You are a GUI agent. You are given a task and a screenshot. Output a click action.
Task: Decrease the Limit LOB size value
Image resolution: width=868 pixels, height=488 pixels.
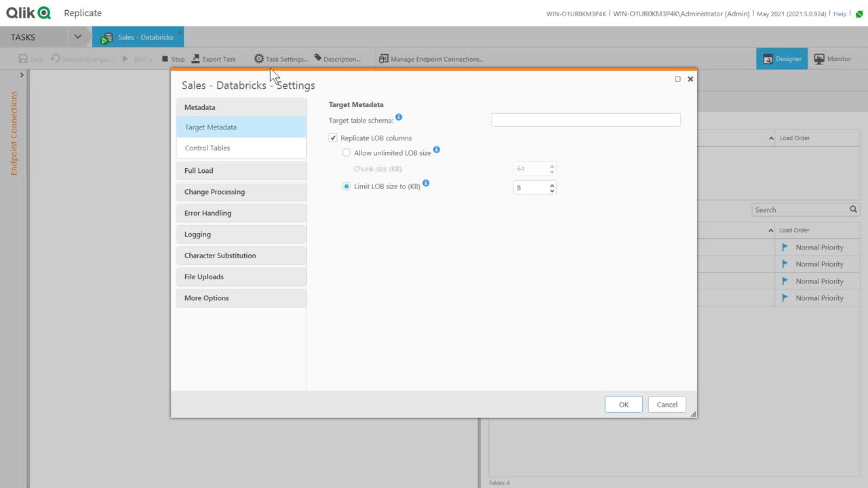click(552, 191)
